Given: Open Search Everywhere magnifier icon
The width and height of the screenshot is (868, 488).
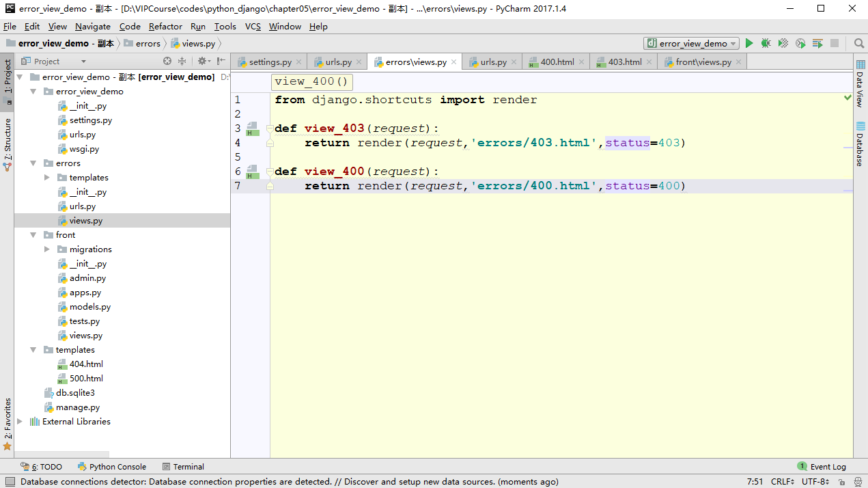Looking at the screenshot, I should 859,43.
